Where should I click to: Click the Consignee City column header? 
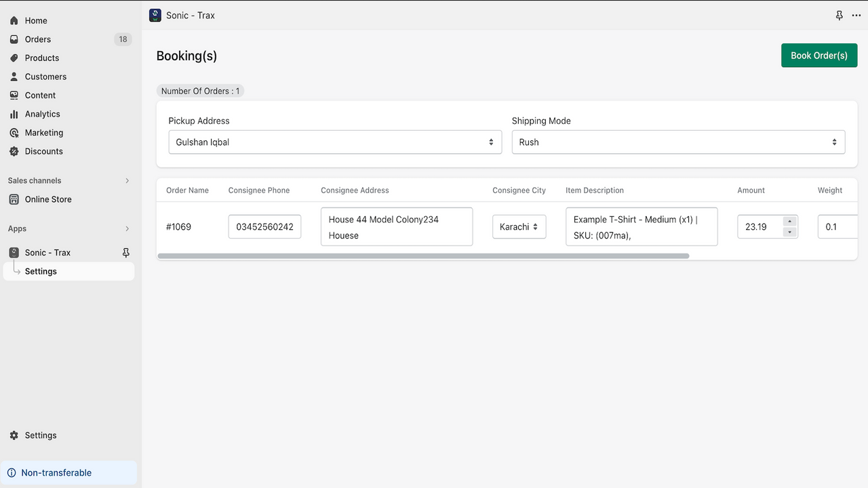click(519, 190)
